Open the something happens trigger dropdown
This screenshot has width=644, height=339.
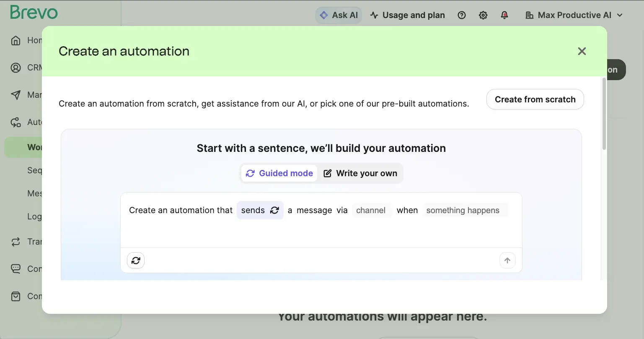pyautogui.click(x=463, y=210)
